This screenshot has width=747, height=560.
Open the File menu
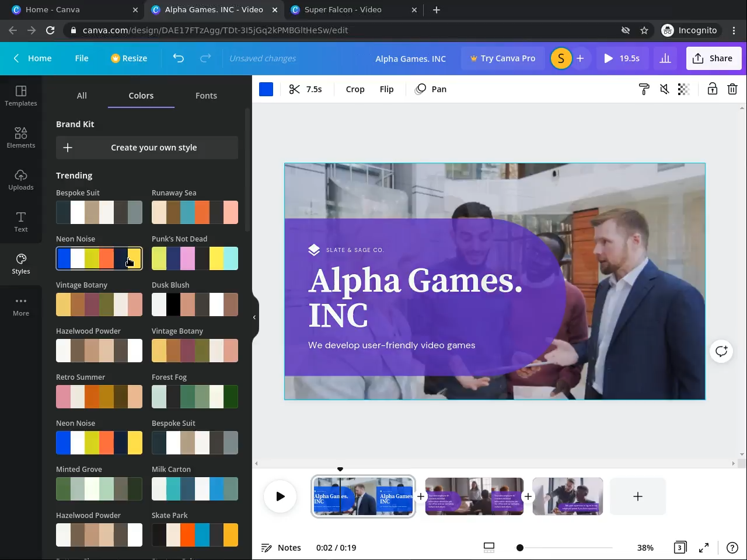point(82,58)
